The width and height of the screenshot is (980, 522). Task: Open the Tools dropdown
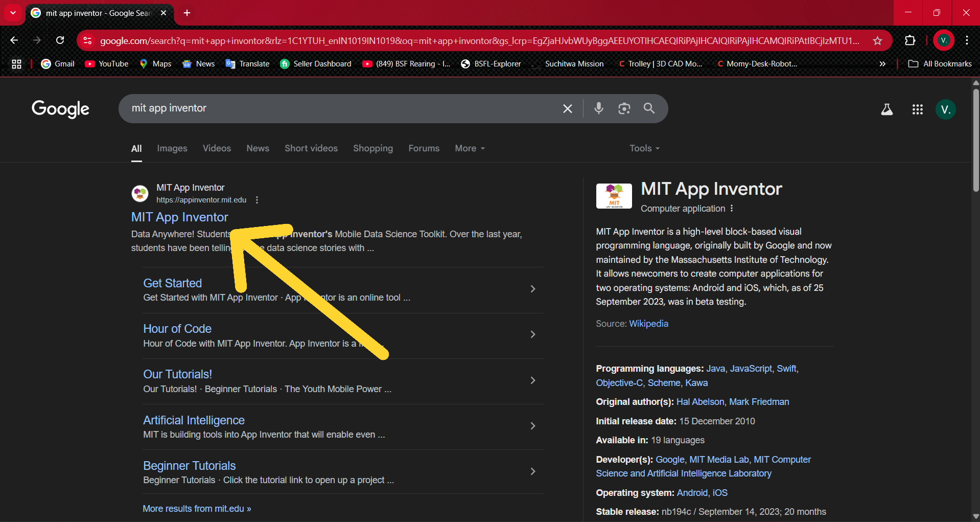(644, 148)
